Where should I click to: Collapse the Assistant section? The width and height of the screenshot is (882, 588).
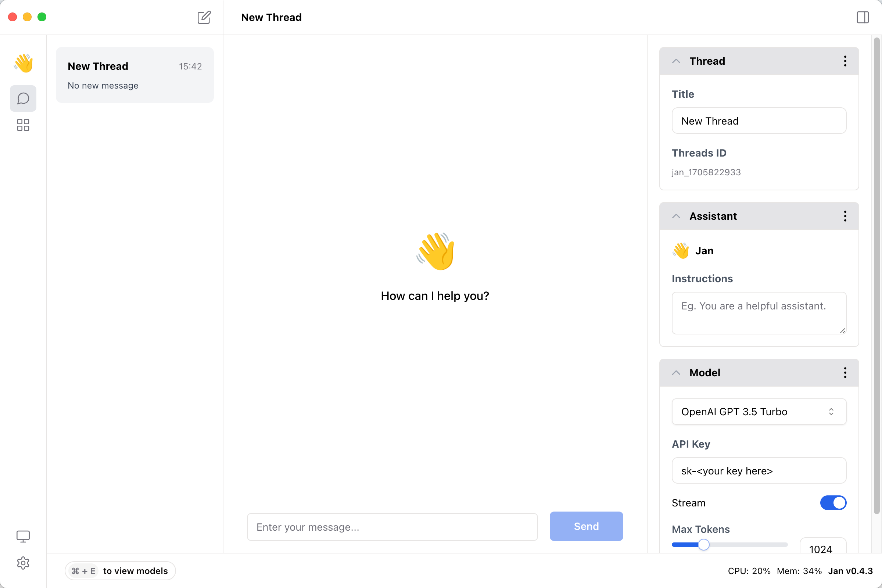click(676, 216)
